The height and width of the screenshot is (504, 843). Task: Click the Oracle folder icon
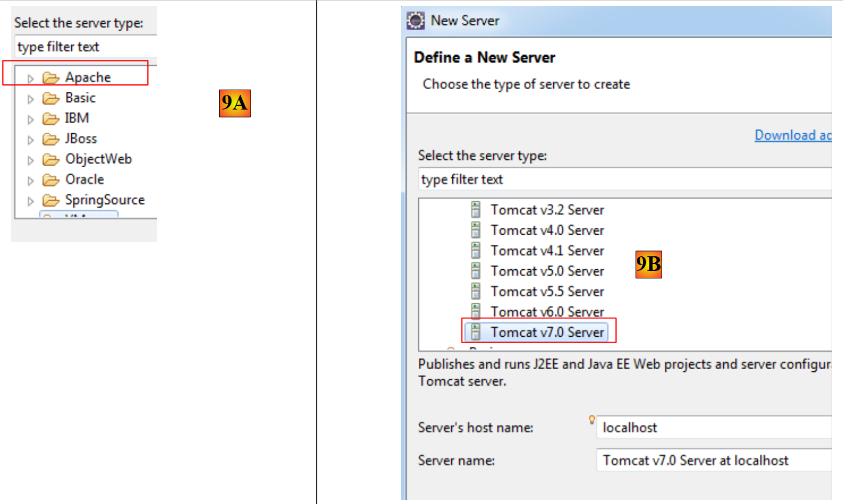point(51,180)
